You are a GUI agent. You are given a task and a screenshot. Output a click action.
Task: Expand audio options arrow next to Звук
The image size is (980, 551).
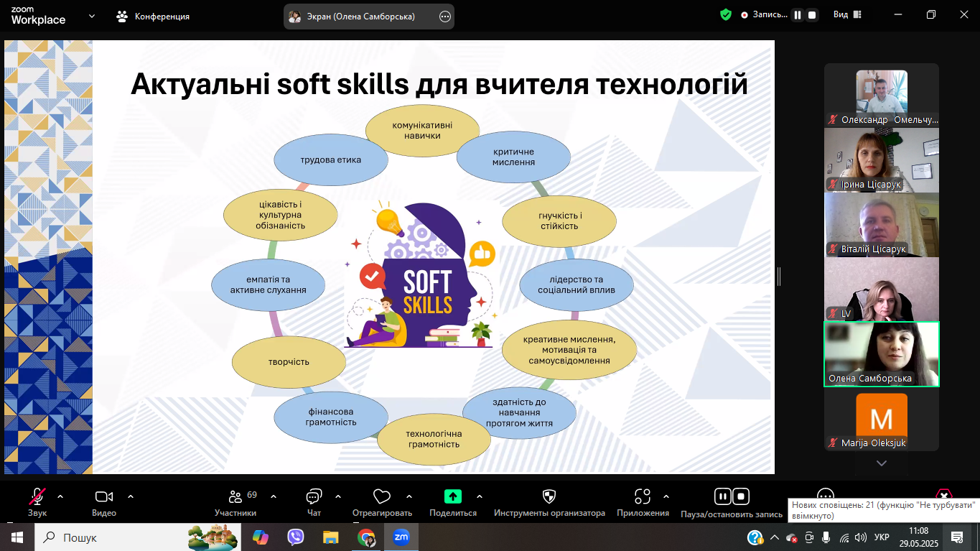point(60,496)
